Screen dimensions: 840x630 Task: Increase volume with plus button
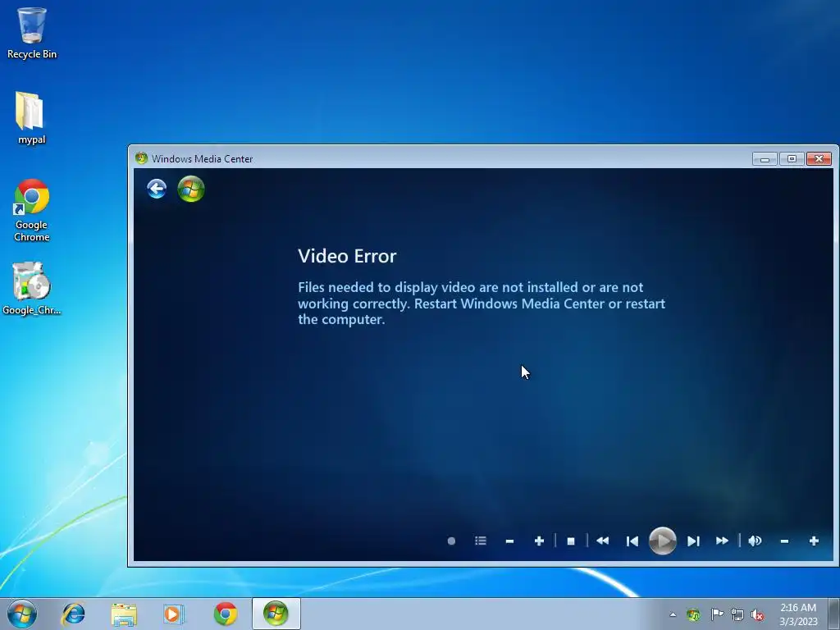coord(814,541)
